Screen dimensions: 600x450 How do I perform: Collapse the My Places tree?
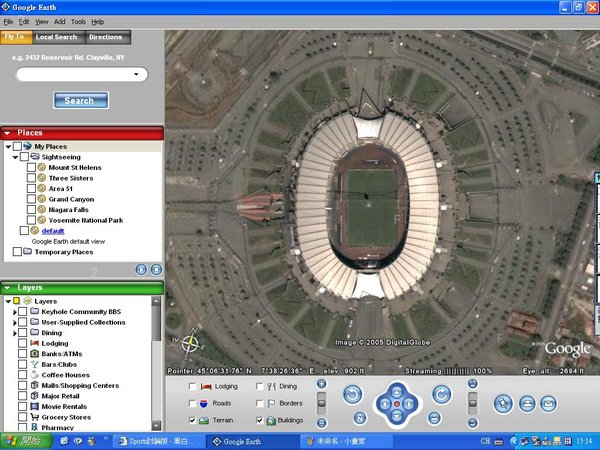(x=8, y=147)
